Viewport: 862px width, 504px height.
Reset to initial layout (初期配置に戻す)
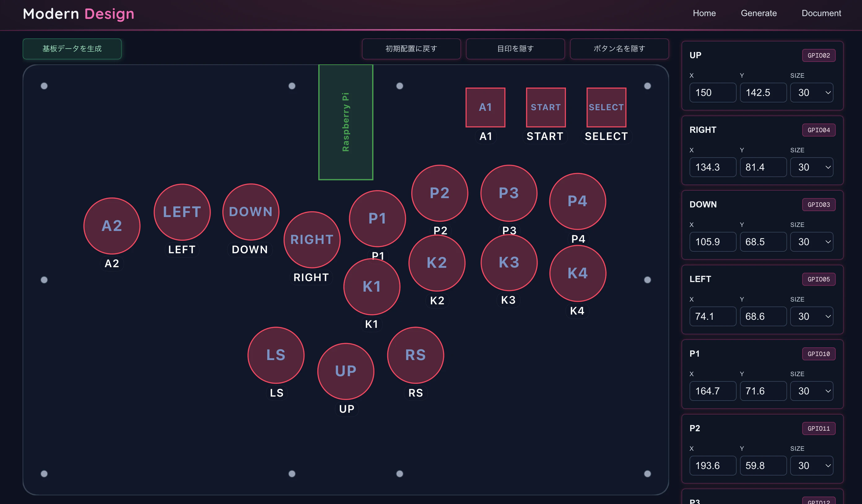point(411,49)
